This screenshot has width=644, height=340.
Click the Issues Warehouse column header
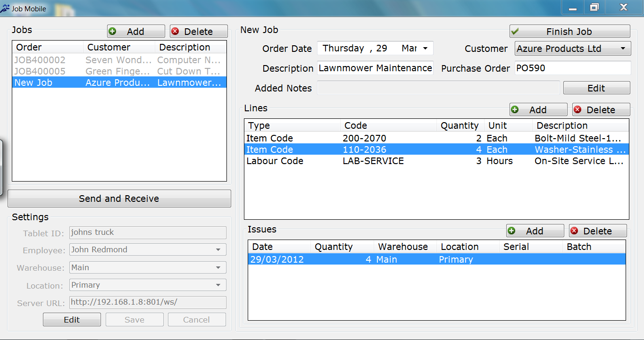pyautogui.click(x=405, y=247)
